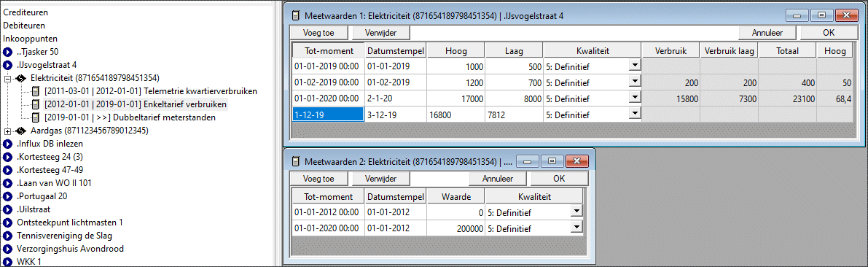Click Verwijder in Meetwaarden 2 window

point(381,179)
